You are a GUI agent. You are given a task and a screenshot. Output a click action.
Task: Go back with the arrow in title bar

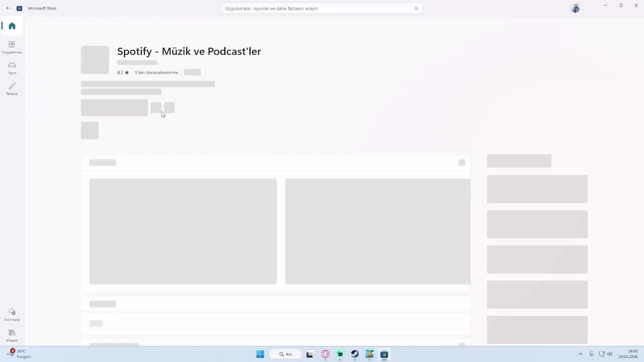pos(8,8)
